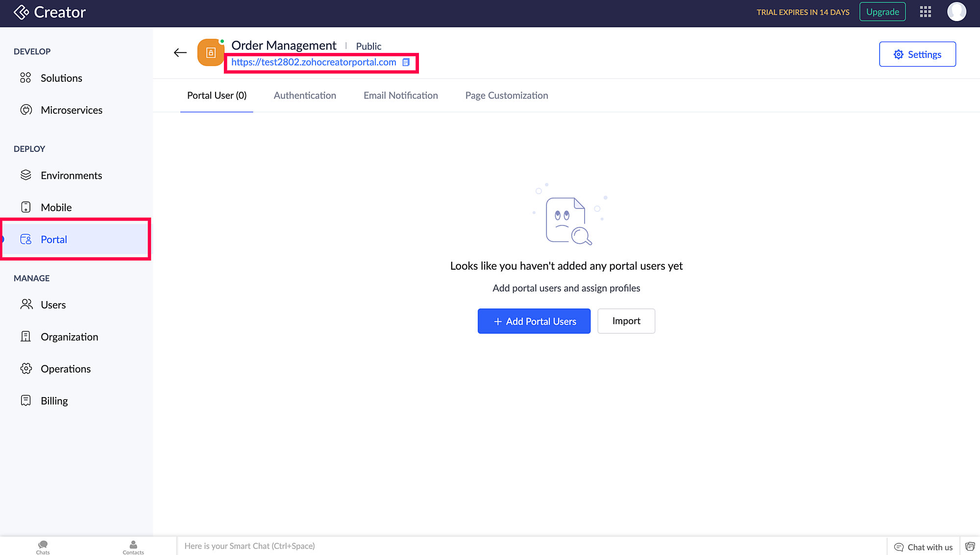Viewport: 980px width, 555px height.
Task: Open Microservices in the sidebar
Action: coord(71,110)
